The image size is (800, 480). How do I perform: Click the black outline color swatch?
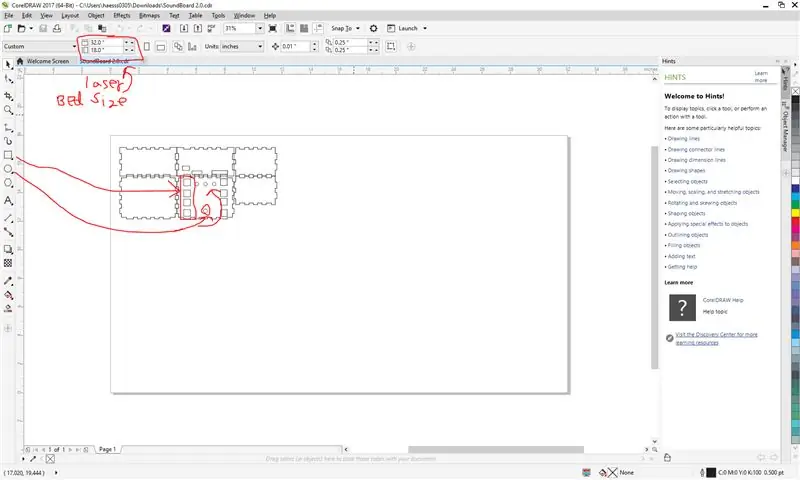pos(711,472)
